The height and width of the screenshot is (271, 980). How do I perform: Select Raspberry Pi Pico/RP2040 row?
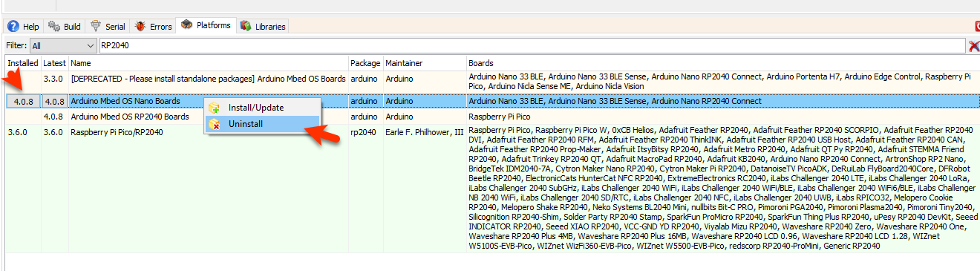(491, 189)
